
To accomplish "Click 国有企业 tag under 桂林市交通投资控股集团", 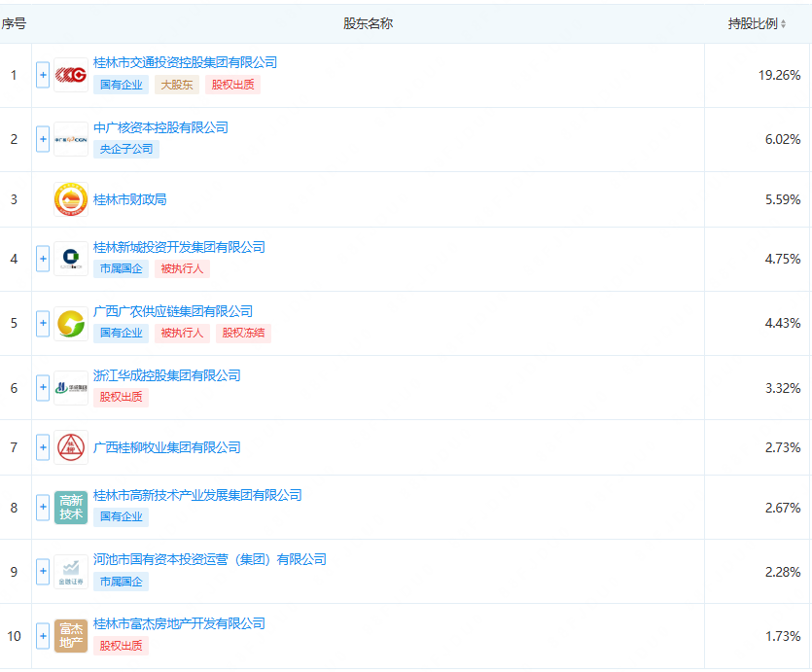I will coord(122,85).
